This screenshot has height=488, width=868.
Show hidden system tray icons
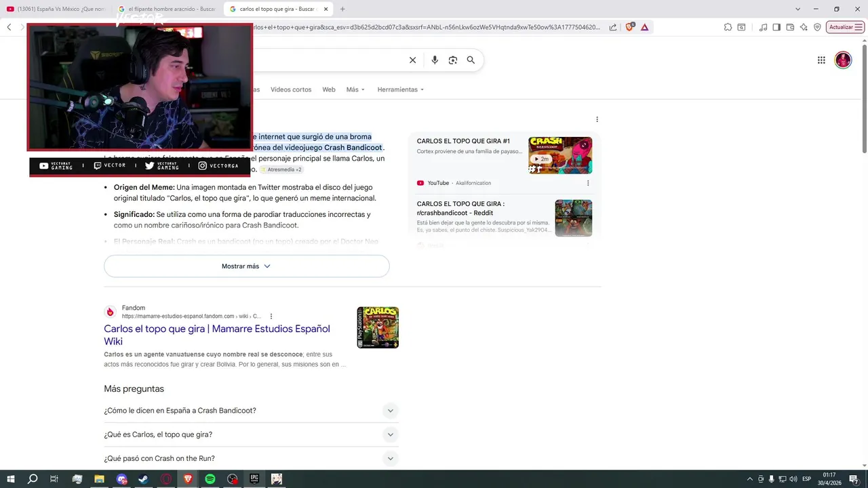749,479
